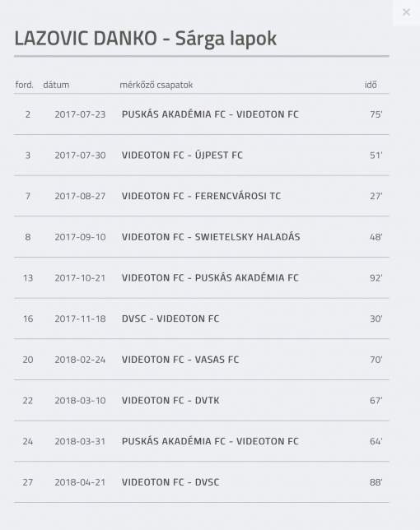Click the 'ford.' column header
Viewport: 420px width, 530px height.
coord(25,85)
